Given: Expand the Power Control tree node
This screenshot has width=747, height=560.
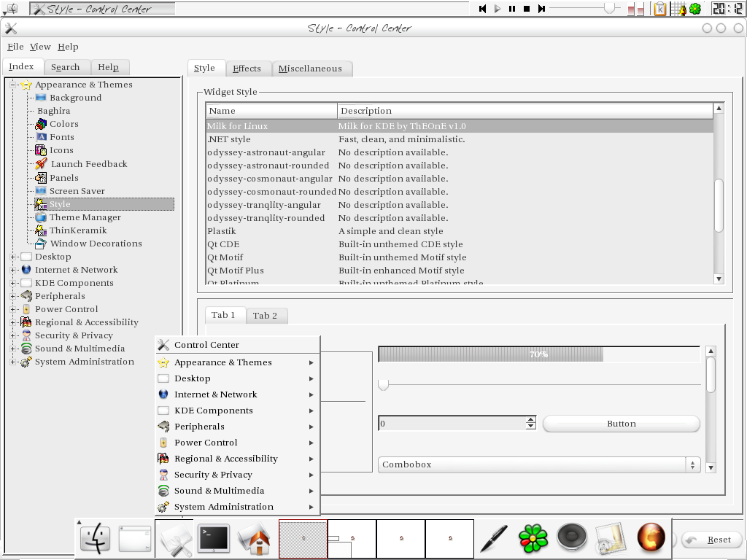Looking at the screenshot, I should click(x=13, y=309).
